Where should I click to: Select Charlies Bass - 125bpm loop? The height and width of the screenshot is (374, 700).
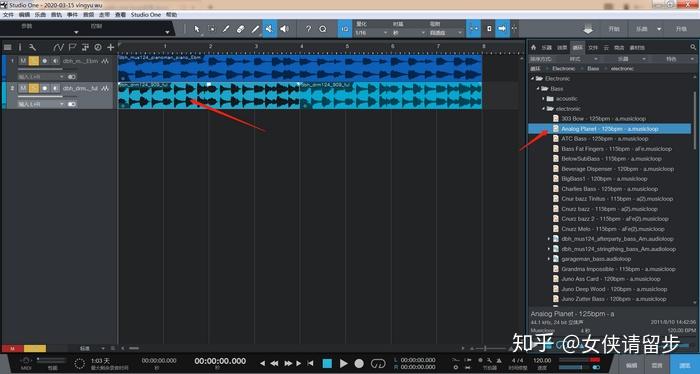pos(611,189)
